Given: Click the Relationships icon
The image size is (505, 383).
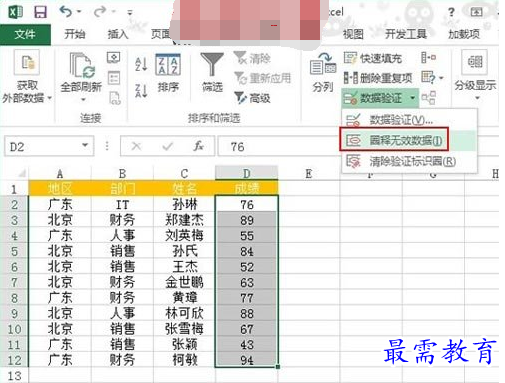Looking at the screenshot, I should [x=429, y=98].
